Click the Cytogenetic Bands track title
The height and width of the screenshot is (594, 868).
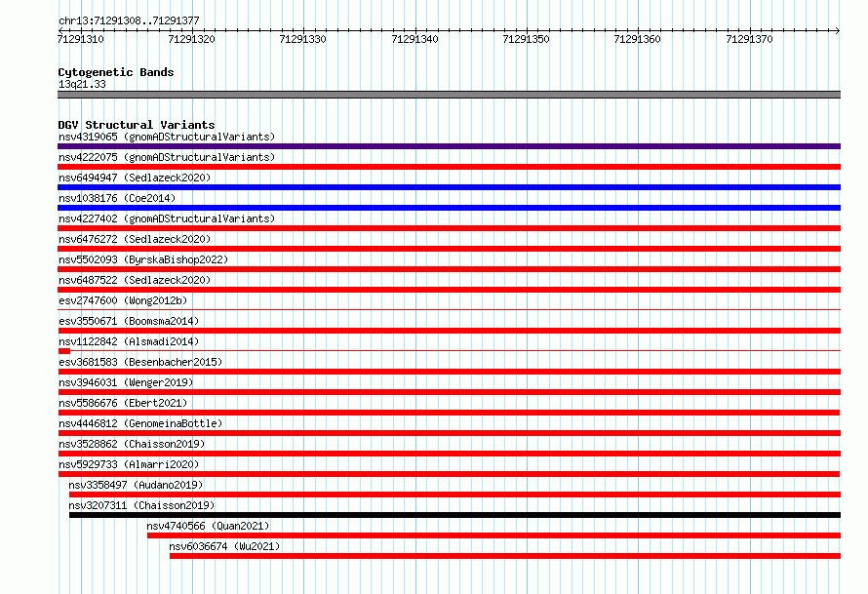coord(116,72)
